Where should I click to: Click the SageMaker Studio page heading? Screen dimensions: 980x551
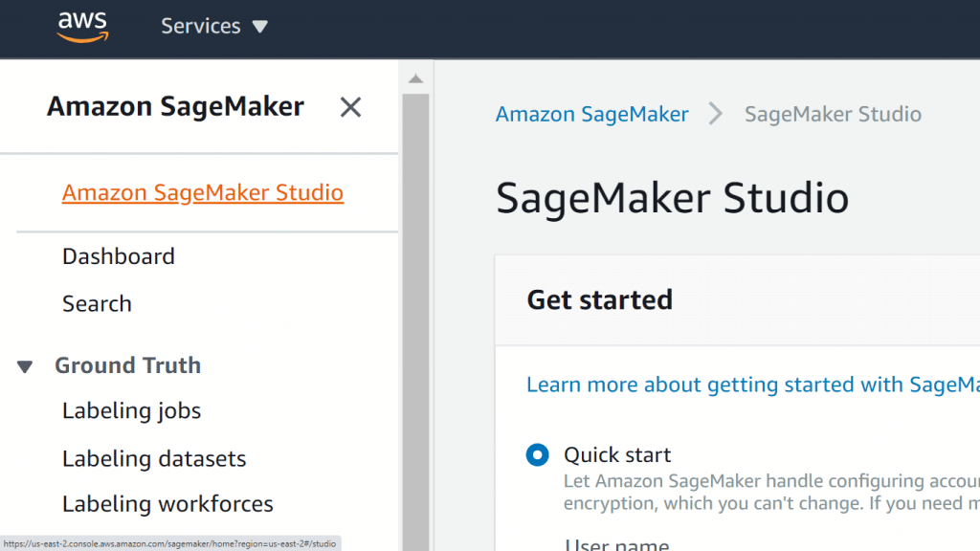point(673,198)
